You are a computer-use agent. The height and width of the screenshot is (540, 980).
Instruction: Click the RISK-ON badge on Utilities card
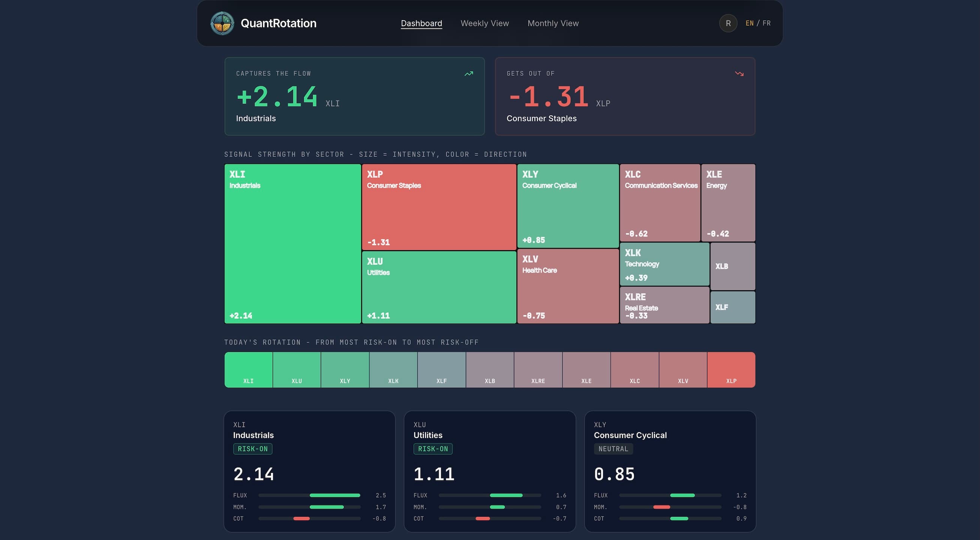pyautogui.click(x=433, y=449)
